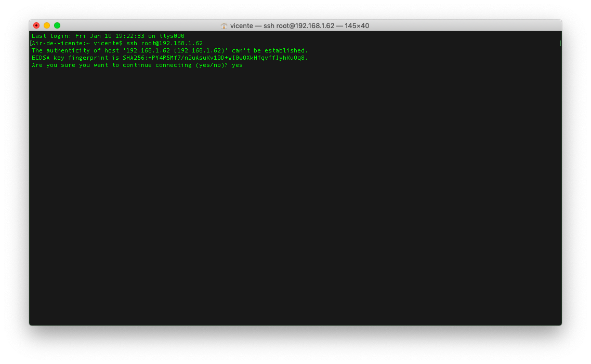Close the Terminal window with red button

36,25
